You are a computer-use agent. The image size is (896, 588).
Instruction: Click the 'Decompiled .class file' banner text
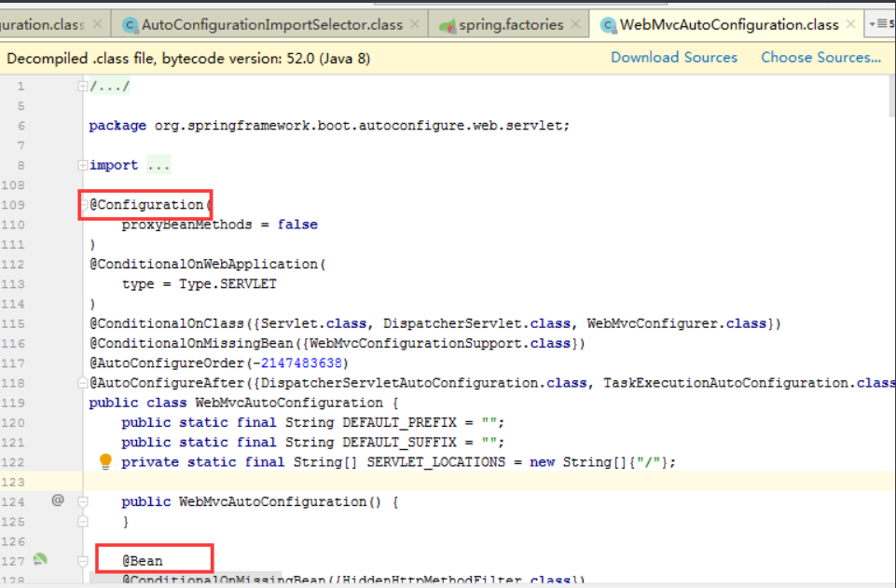point(188,58)
